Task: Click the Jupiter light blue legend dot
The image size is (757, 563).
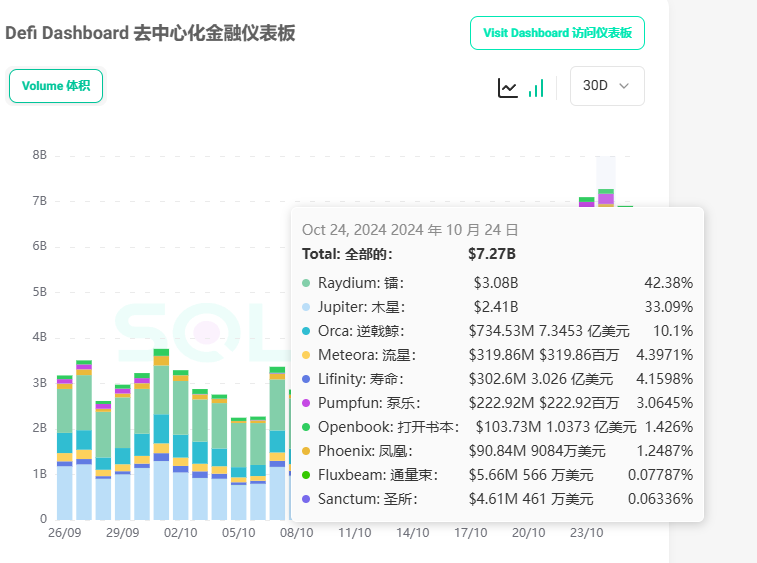Action: 307,307
